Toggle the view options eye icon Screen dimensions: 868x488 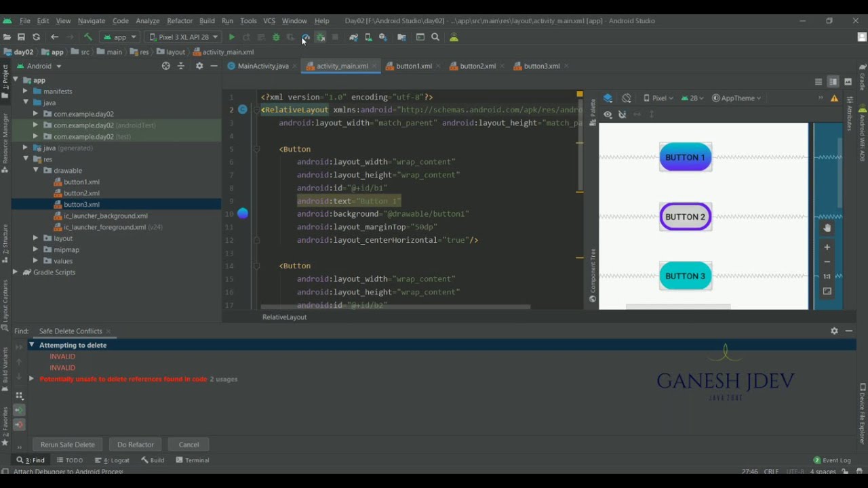click(x=608, y=115)
